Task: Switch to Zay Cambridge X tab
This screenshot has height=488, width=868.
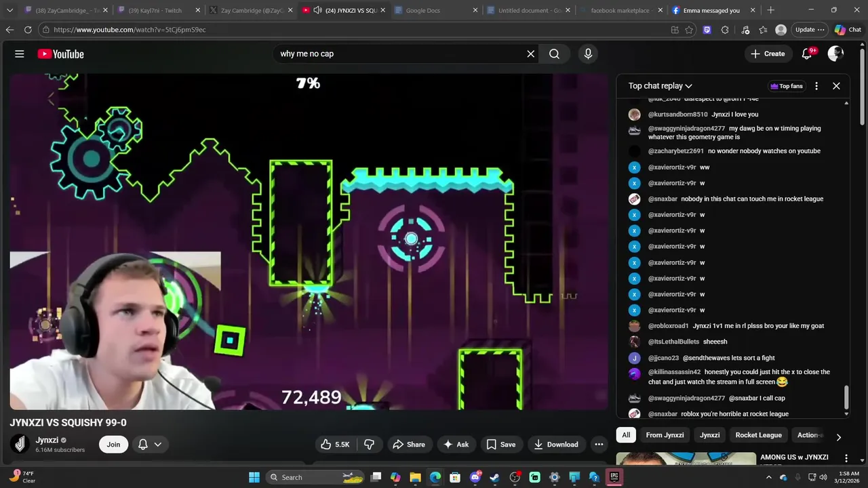Action: [x=251, y=10]
